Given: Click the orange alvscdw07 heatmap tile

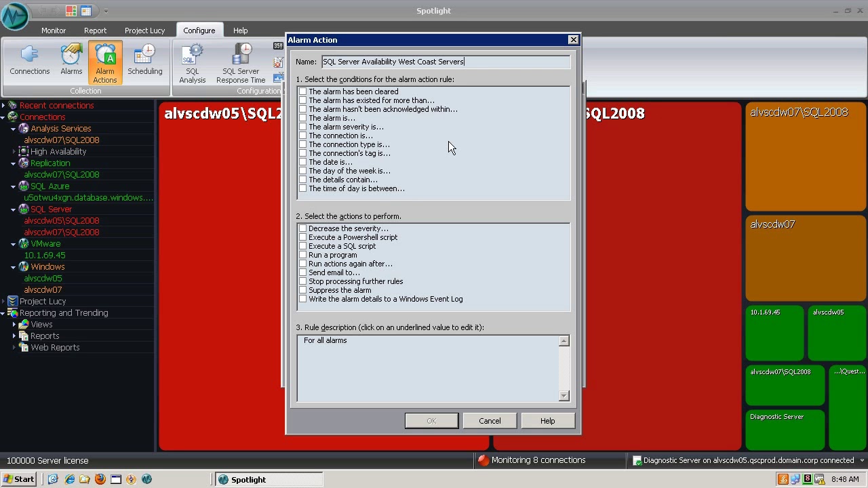Looking at the screenshot, I should pos(806,258).
